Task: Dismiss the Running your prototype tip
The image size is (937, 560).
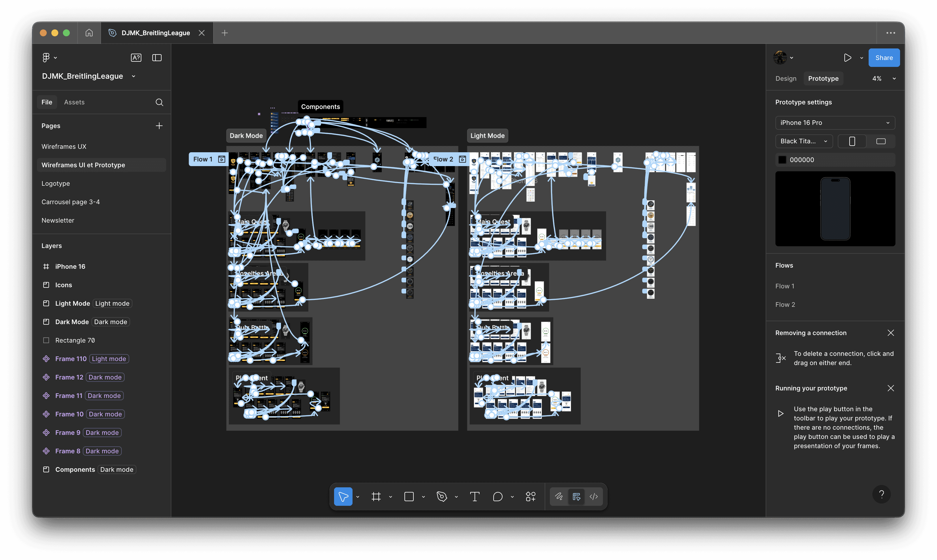Action: pyautogui.click(x=891, y=388)
